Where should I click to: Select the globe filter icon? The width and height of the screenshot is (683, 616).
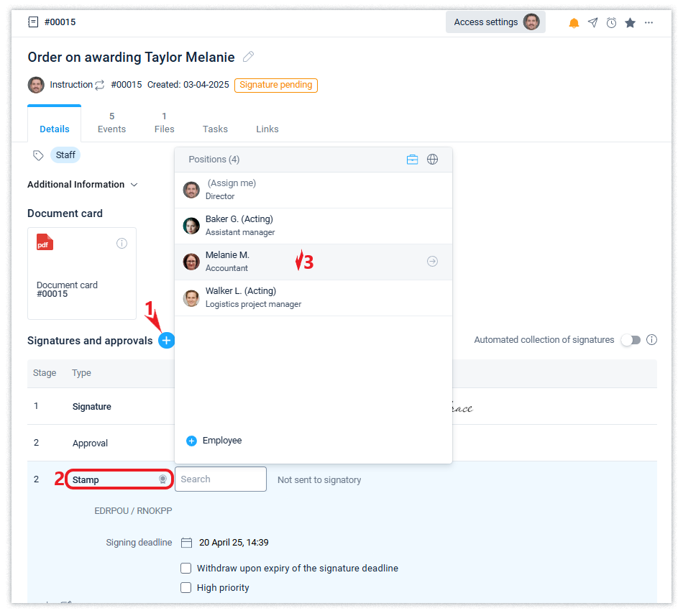[x=432, y=160]
